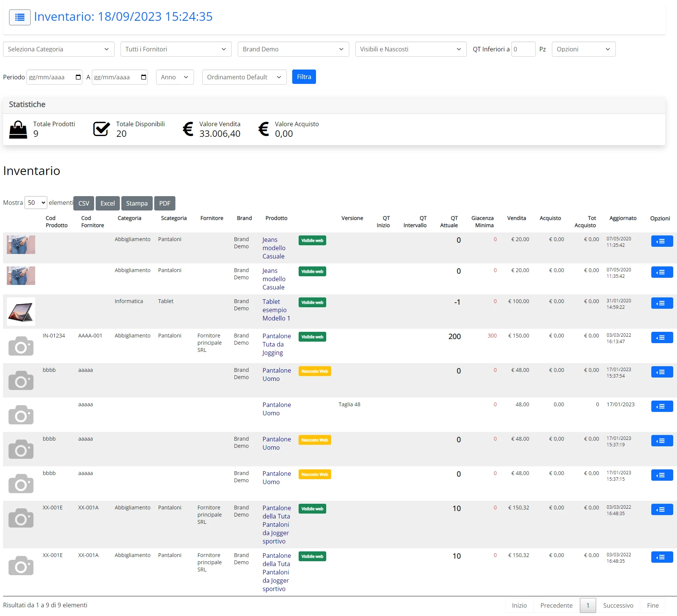
Task: Sort table by Categoria column
Action: (129, 218)
